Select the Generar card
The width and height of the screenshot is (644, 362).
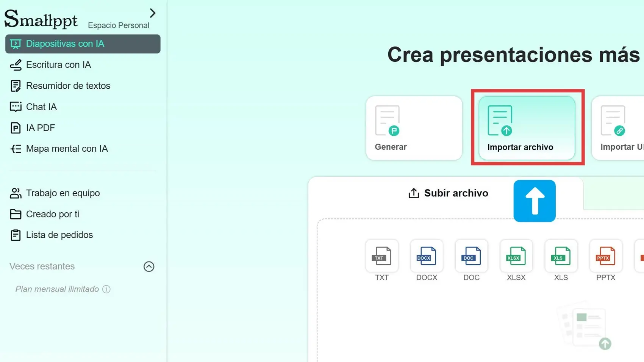click(414, 128)
